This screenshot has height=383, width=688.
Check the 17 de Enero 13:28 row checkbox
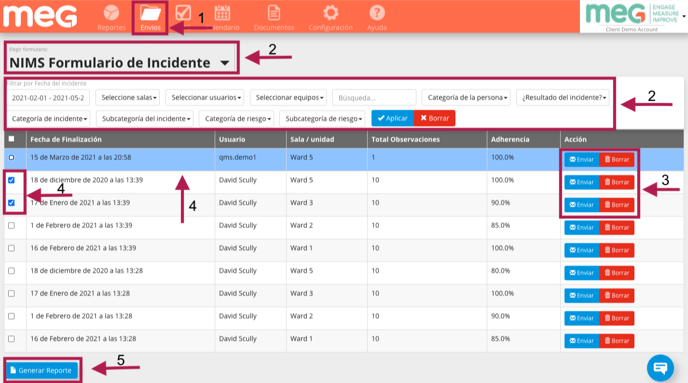coord(11,294)
